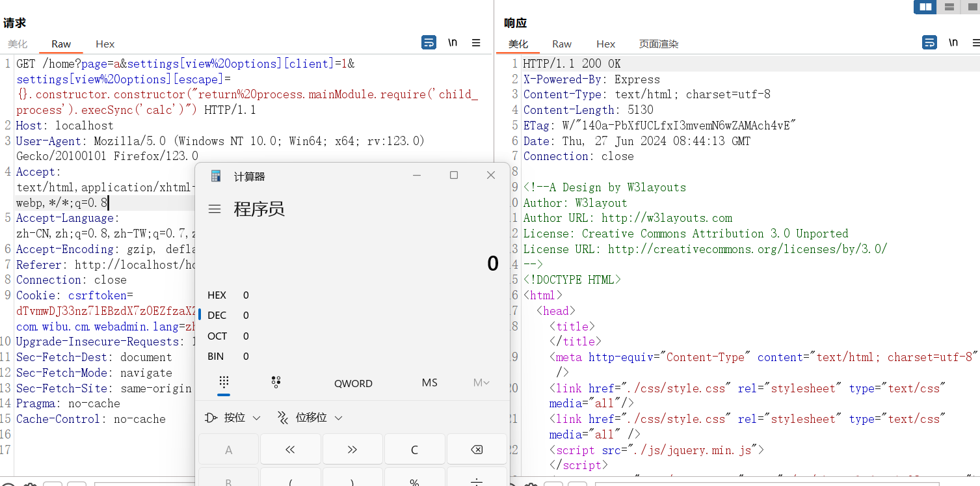Click the 响应 panel heading
This screenshot has width=980, height=486.
coord(515,23)
